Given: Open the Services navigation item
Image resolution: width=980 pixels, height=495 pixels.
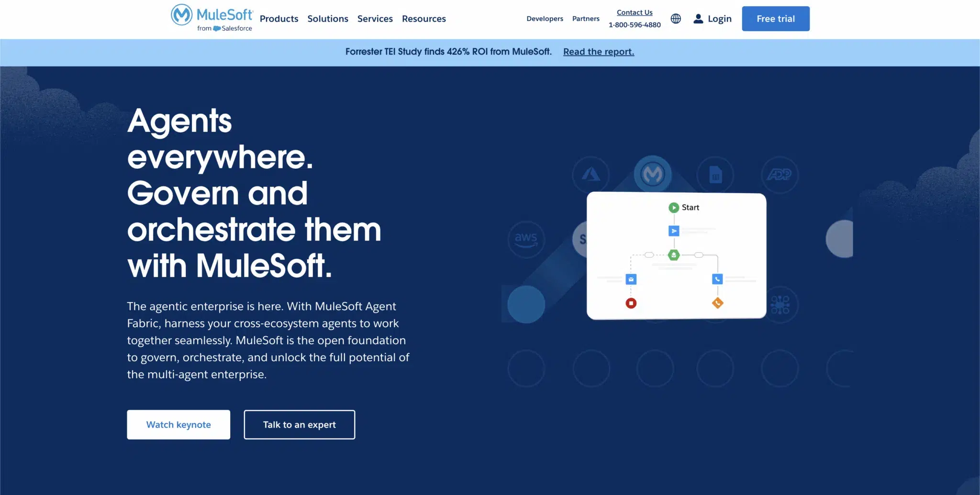Looking at the screenshot, I should pyautogui.click(x=375, y=19).
